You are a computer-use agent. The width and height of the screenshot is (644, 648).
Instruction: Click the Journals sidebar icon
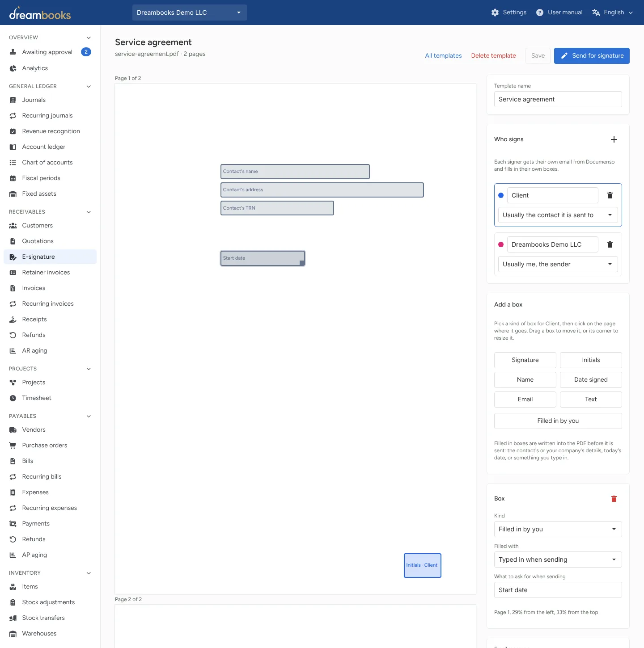[13, 100]
